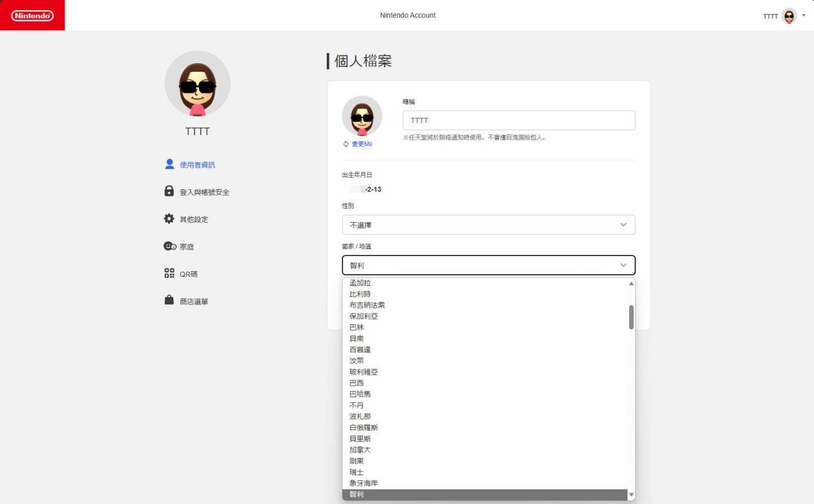
Task: Select 不丹 from the country list
Action: [x=485, y=405]
